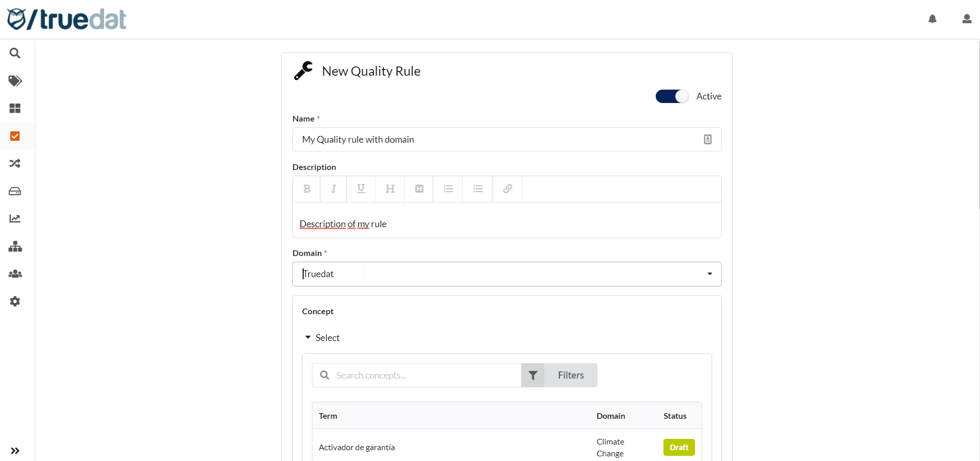Screen dimensions: 980x461
Task: Open the settings gear in sidebar
Action: (x=15, y=301)
